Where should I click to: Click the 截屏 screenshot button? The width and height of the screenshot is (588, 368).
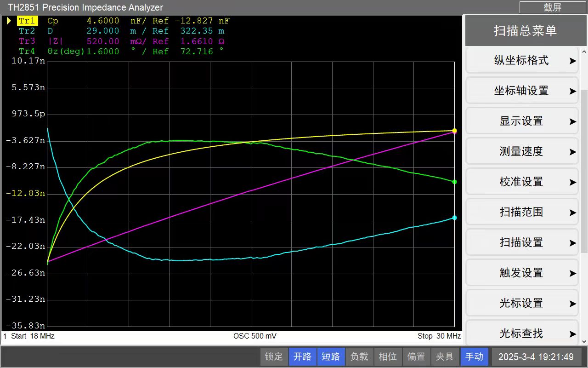(x=552, y=7)
